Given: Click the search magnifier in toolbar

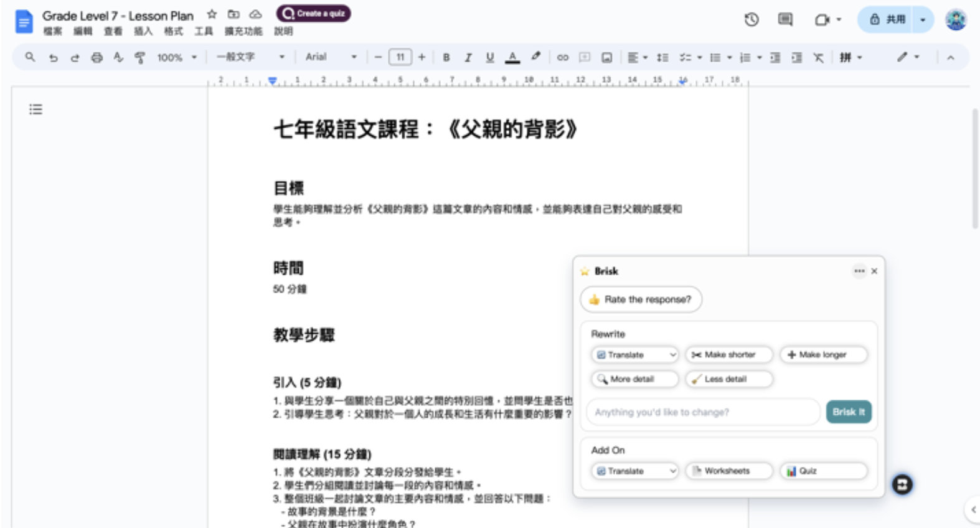Looking at the screenshot, I should pos(30,57).
